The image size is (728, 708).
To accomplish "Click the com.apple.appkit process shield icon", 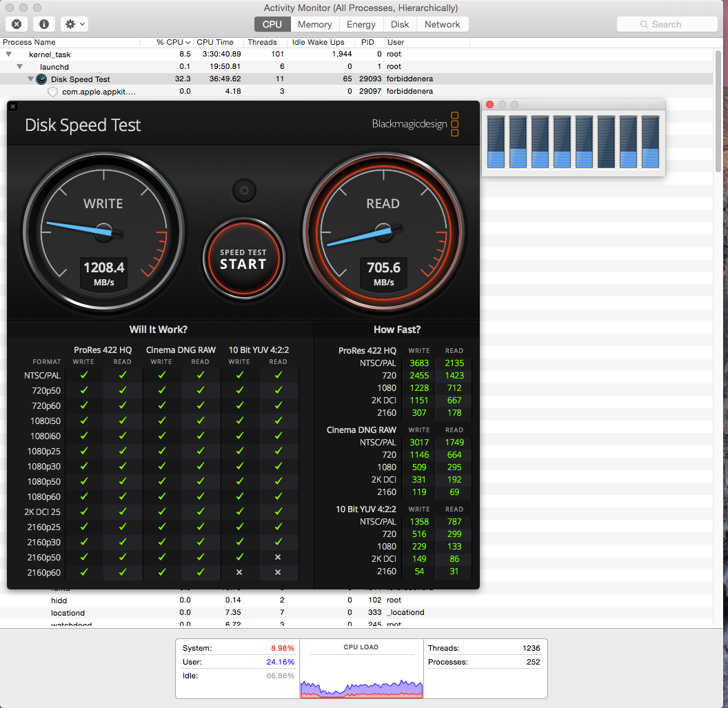I will 53,92.
